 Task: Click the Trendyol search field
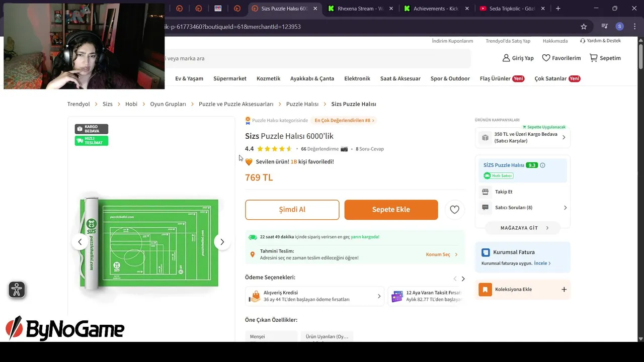point(317,58)
